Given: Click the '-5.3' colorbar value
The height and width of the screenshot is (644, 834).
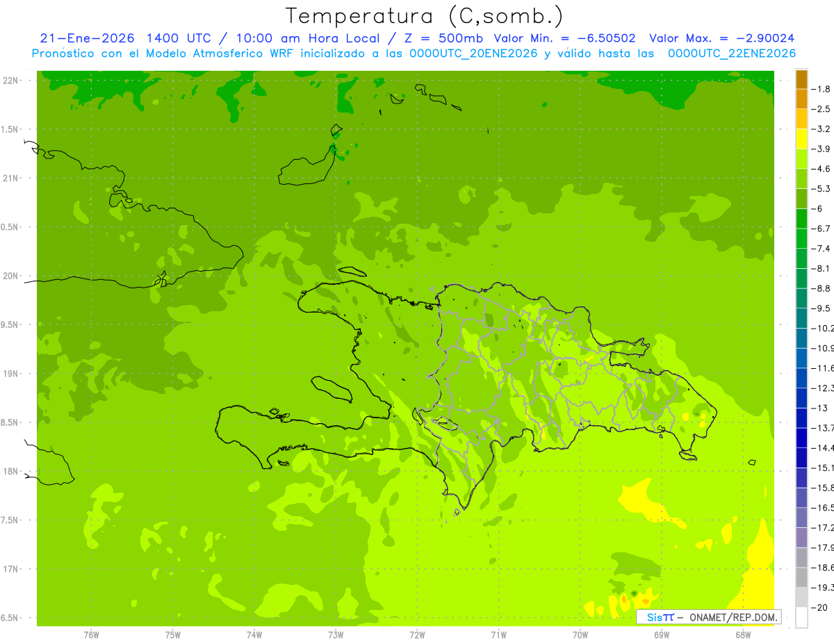Looking at the screenshot, I should tap(821, 189).
